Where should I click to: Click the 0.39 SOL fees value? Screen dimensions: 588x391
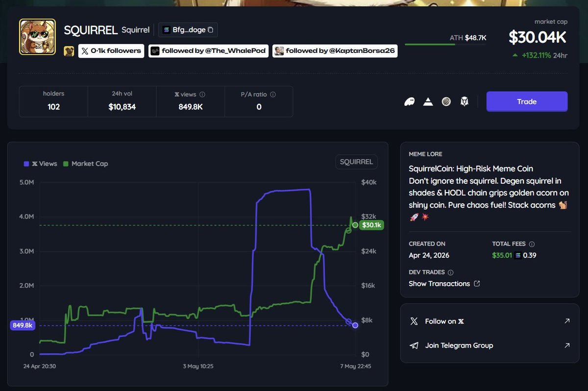click(530, 255)
